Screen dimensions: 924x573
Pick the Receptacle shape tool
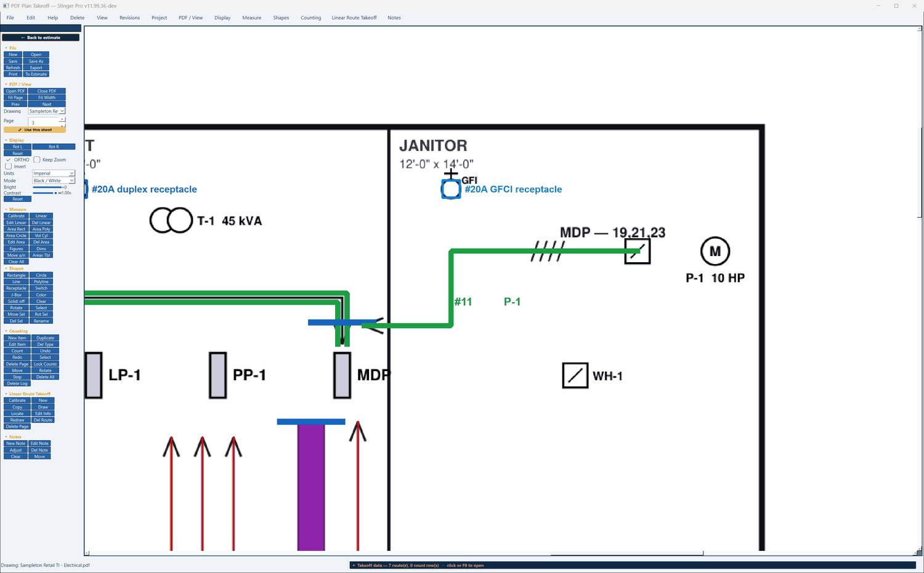click(x=16, y=288)
